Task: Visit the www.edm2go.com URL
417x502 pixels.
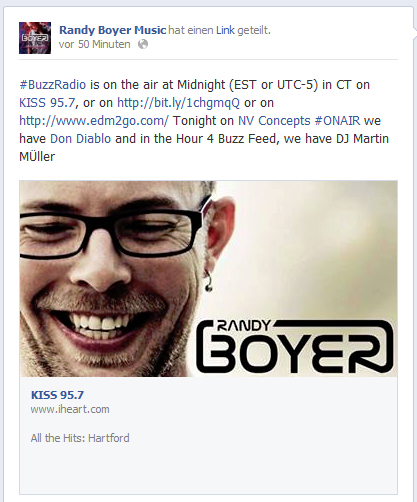Action: [94, 121]
